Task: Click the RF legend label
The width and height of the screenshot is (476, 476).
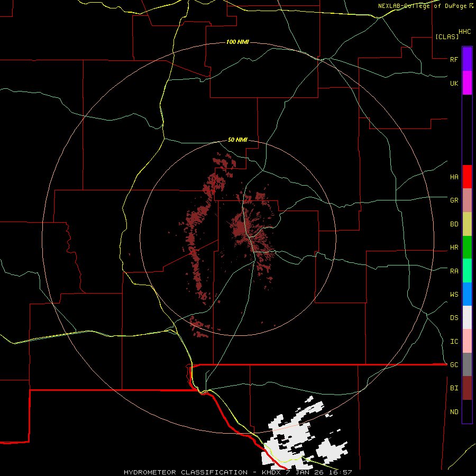Action: click(454, 59)
